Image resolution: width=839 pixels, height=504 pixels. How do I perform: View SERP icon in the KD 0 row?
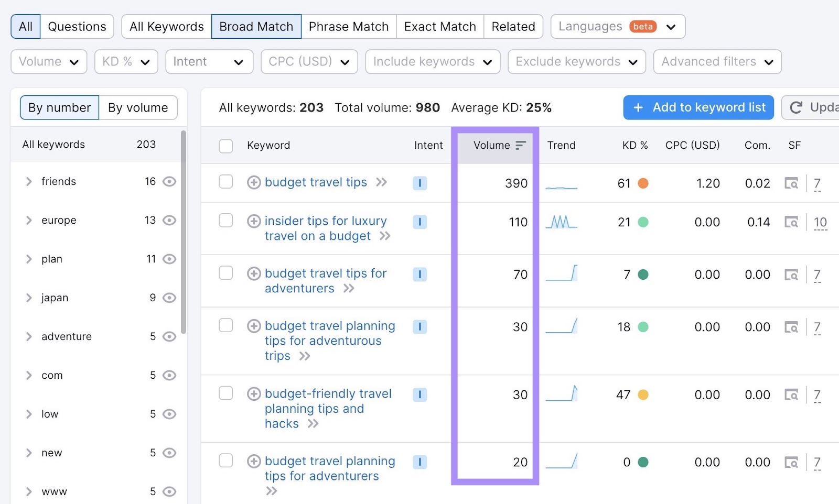[x=791, y=463]
